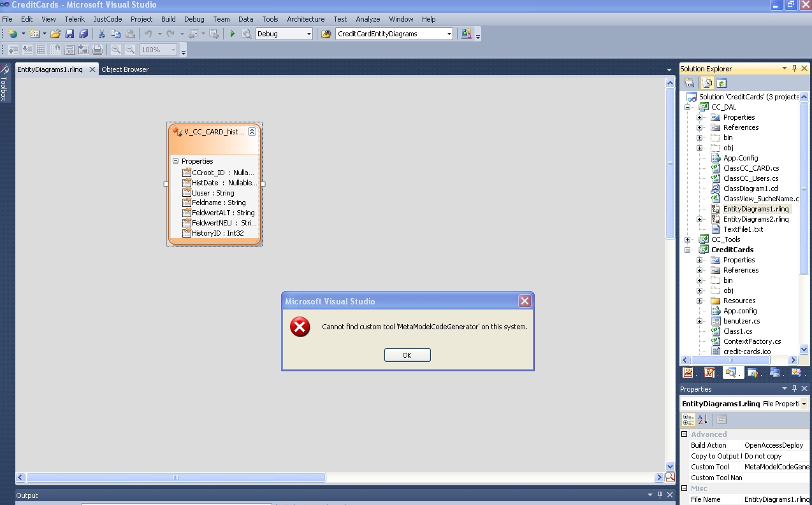The height and width of the screenshot is (505, 812).
Task: Click the Find in Files toolbar icon
Action: click(326, 34)
